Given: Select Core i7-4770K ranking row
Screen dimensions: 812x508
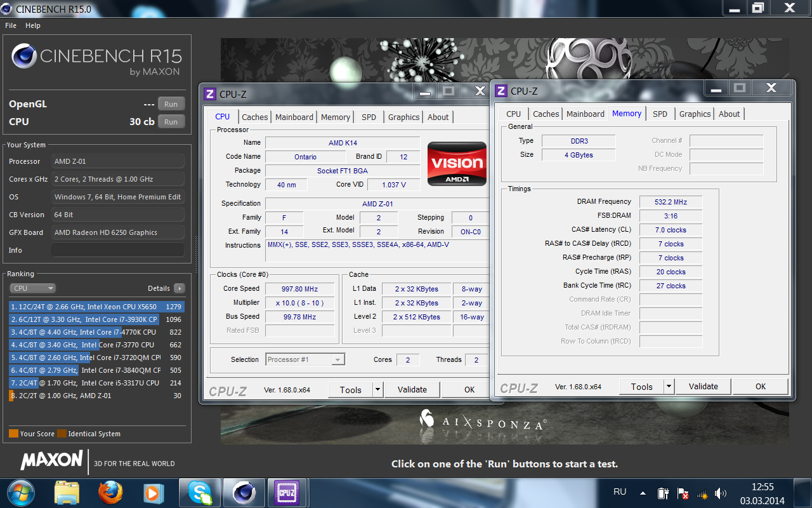Looking at the screenshot, I should [96, 332].
